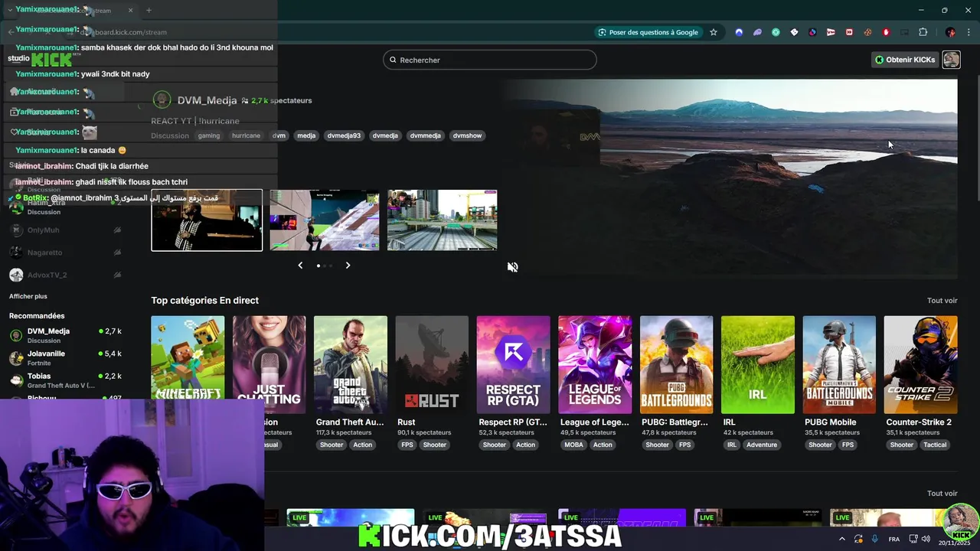Open a new browser tab
Screen dimensions: 980x551
149,10
